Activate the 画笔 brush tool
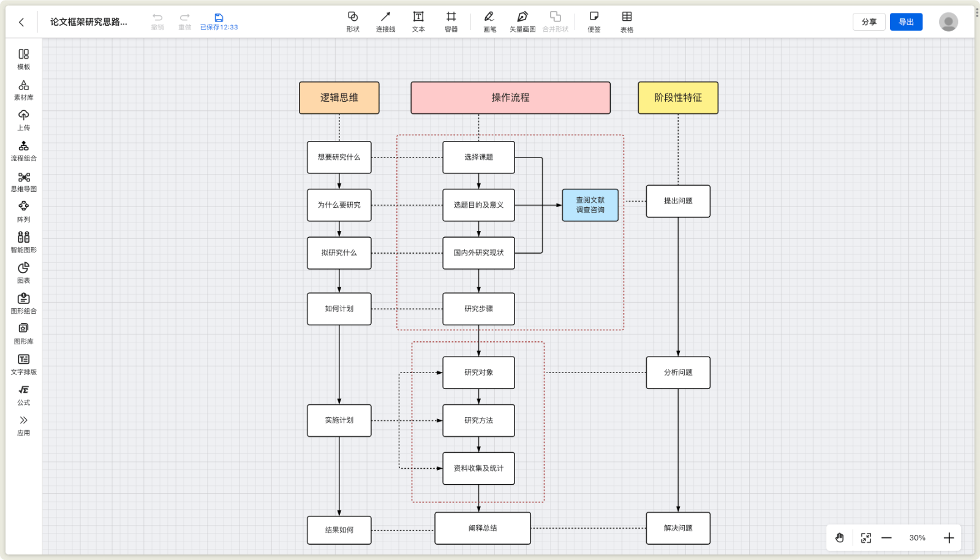 [489, 21]
